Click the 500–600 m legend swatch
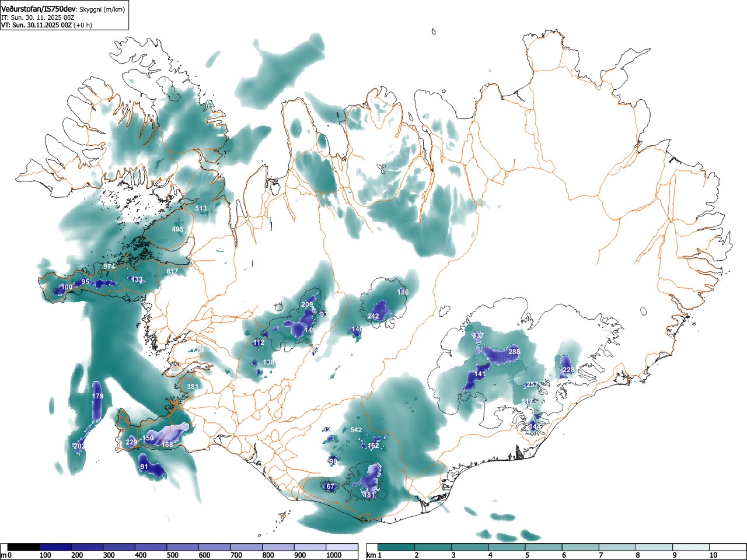The width and height of the screenshot is (747, 560). click(x=183, y=547)
